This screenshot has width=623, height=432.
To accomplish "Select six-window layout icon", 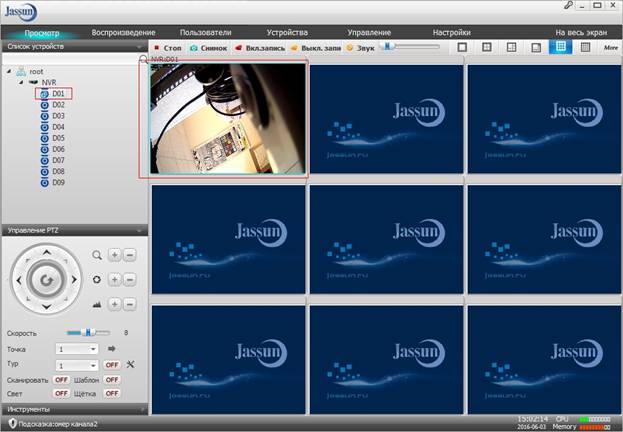I will (511, 47).
